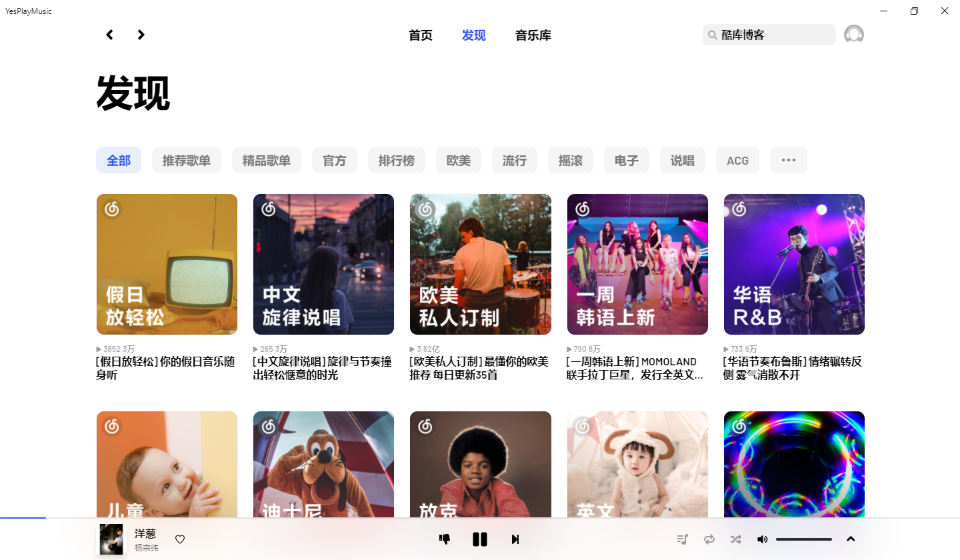Image resolution: width=960 pixels, height=560 pixels.
Task: Expand more categories with ellipsis button
Action: tap(789, 160)
